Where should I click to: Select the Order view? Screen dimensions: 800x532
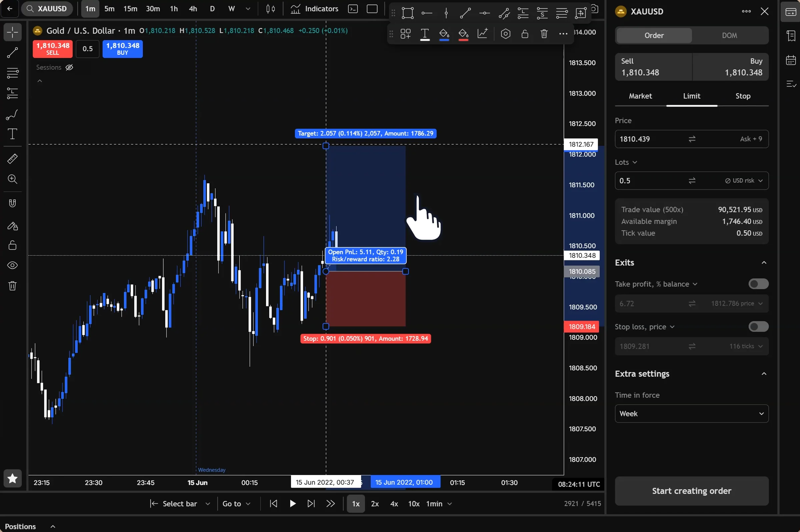pyautogui.click(x=654, y=35)
